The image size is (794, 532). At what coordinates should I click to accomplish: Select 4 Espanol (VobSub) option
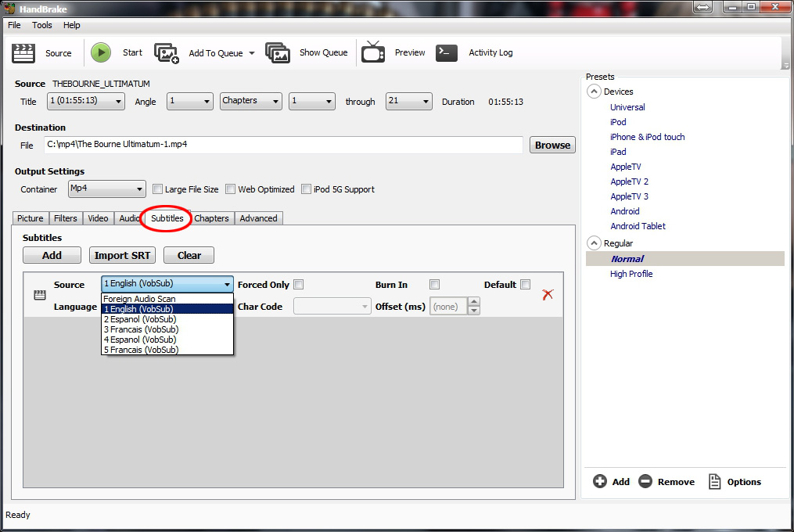pos(167,340)
